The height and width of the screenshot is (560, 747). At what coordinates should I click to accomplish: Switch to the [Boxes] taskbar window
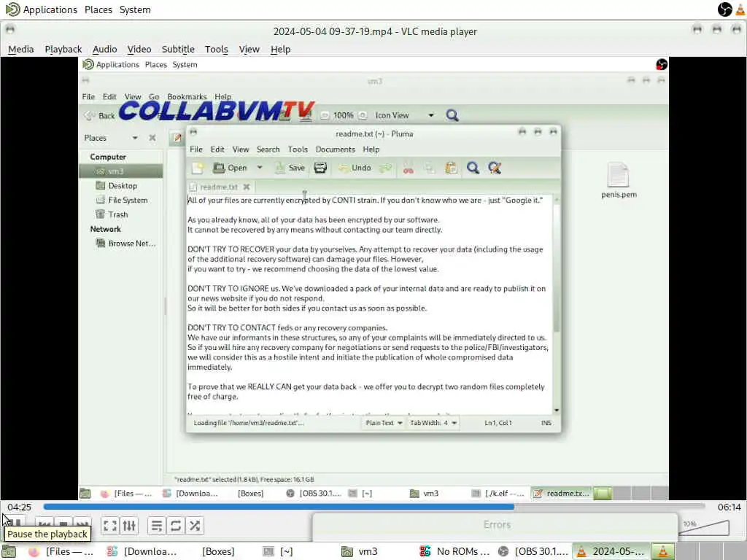(218, 551)
